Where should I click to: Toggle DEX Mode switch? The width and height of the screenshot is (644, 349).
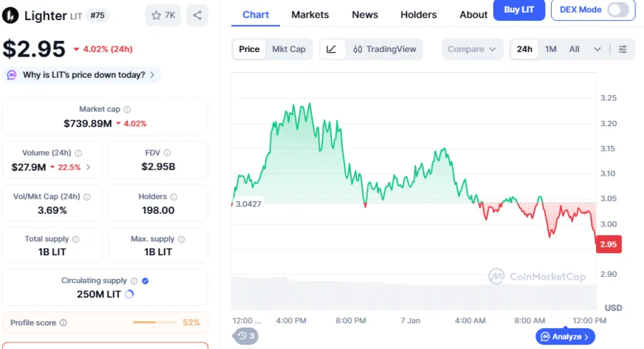(x=618, y=9)
